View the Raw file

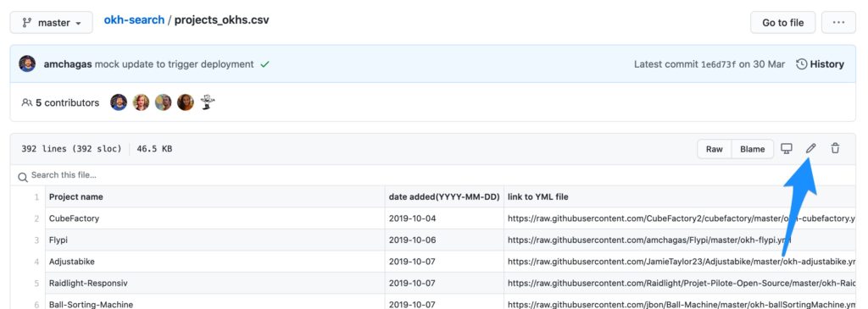point(714,149)
